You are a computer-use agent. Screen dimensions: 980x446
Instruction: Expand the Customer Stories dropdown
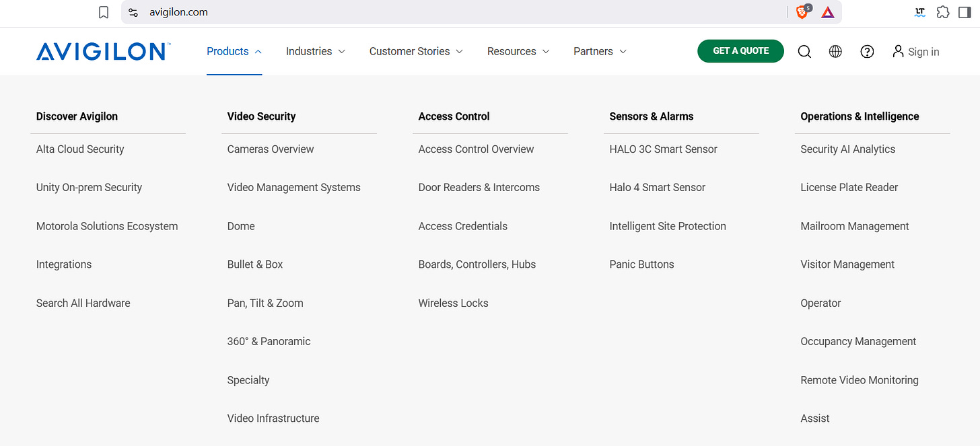pos(416,51)
